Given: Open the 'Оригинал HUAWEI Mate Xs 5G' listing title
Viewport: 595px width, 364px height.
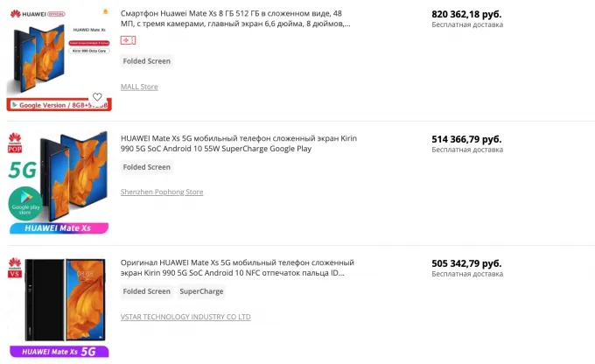Looking at the screenshot, I should pos(237,268).
